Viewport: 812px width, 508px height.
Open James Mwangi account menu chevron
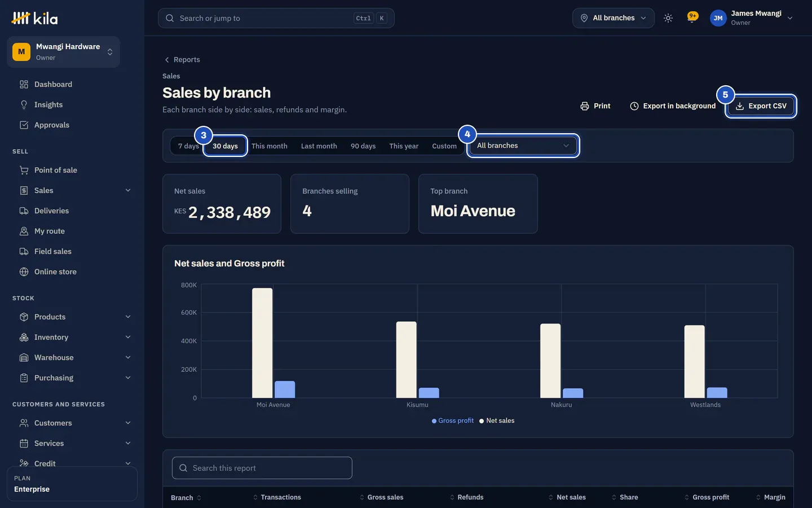[790, 18]
